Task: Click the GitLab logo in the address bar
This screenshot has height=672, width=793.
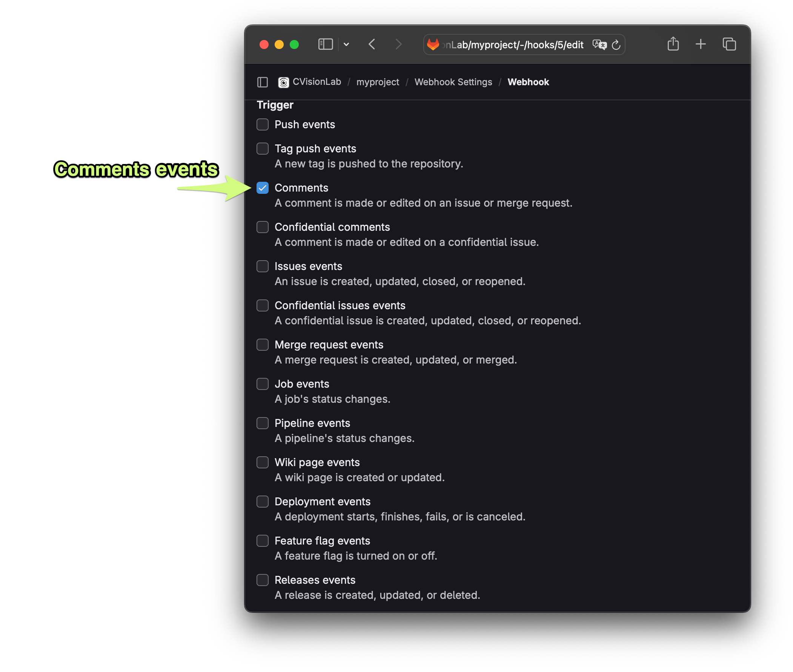Action: [x=434, y=44]
